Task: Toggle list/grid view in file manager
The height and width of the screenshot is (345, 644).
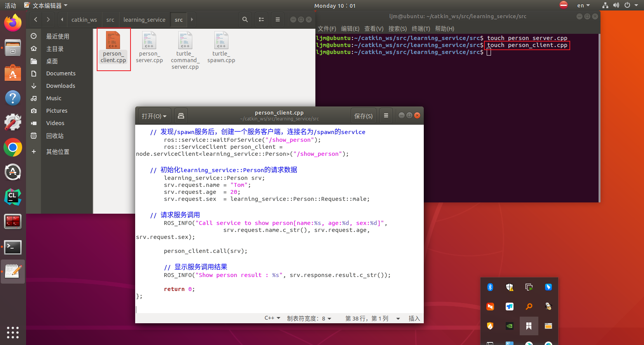Action: pos(261,19)
